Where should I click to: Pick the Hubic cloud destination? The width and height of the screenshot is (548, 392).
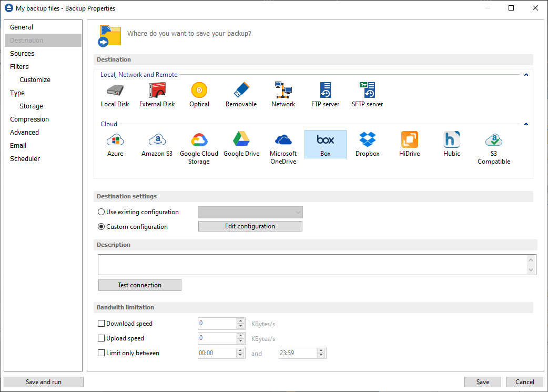[452, 144]
